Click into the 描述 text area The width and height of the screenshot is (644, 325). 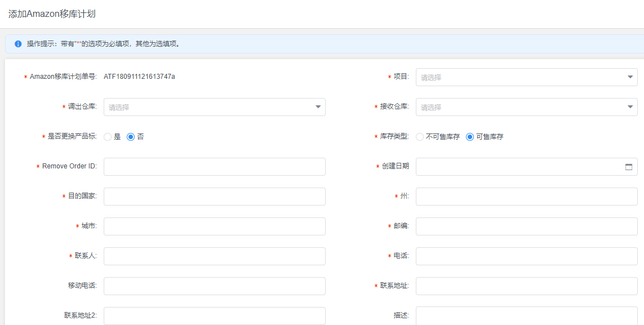click(x=527, y=316)
